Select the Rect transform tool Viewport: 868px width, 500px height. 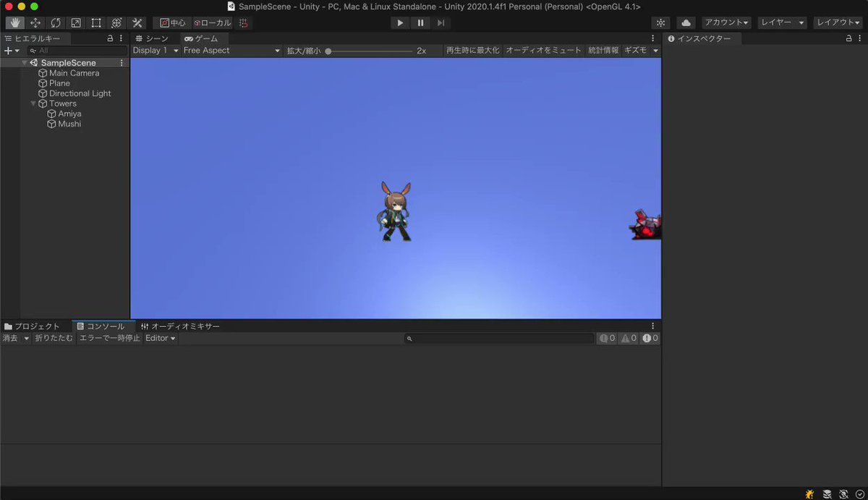[x=96, y=22]
